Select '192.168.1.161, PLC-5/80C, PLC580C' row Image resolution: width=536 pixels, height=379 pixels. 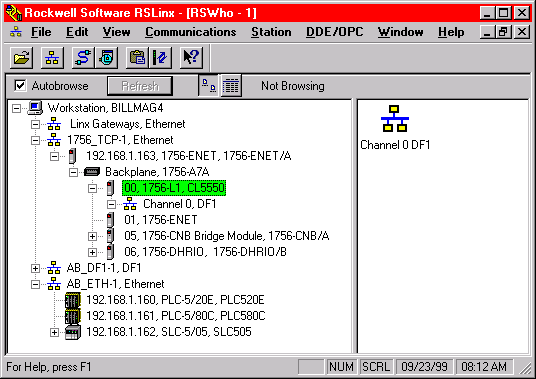coord(176,316)
